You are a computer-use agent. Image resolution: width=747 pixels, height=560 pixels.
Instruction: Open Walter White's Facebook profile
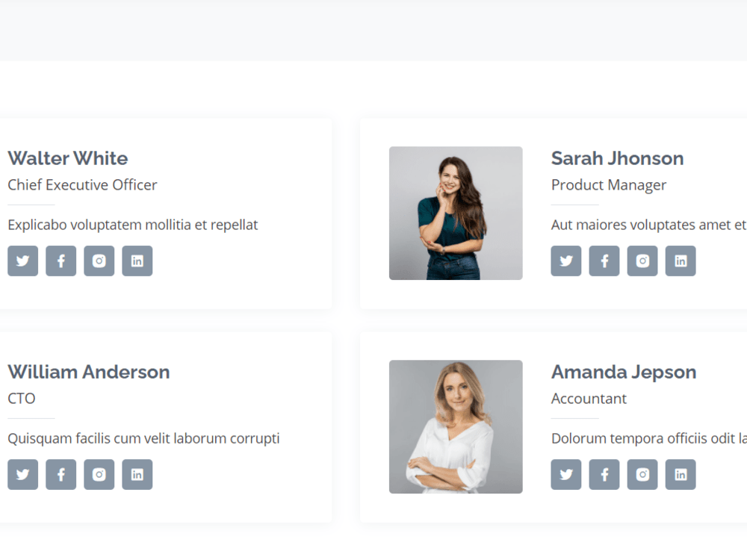pos(61,261)
